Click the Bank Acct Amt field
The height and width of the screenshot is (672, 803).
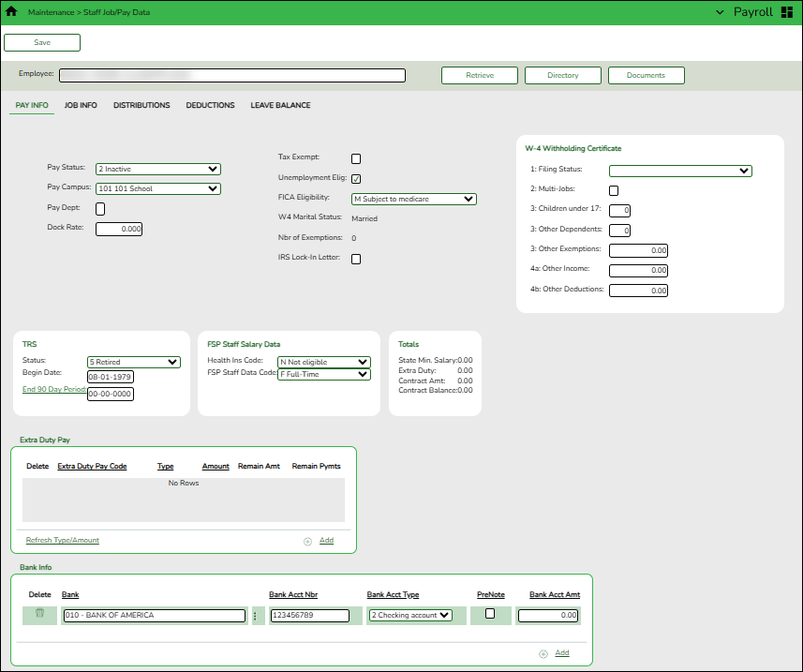548,616
